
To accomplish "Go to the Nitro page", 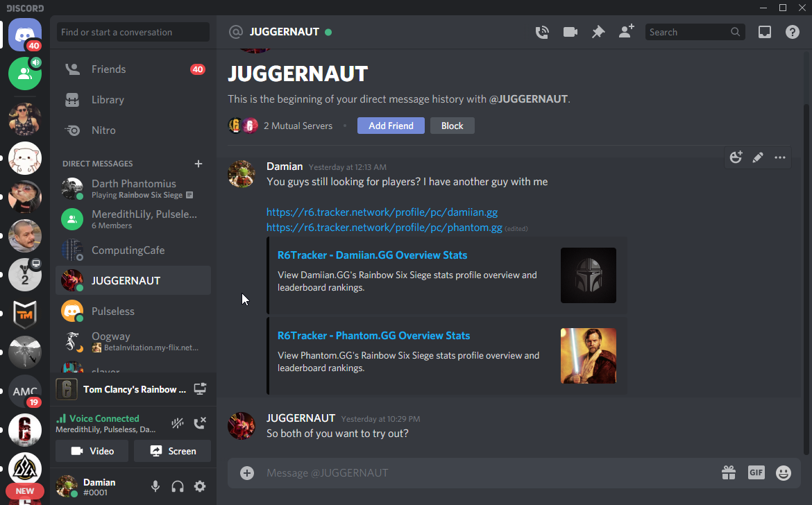I will (103, 130).
